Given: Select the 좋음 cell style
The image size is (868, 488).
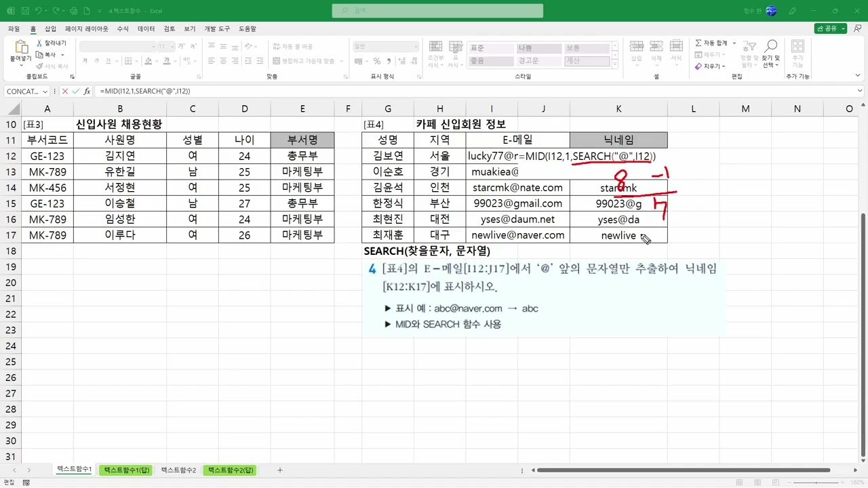Looking at the screenshot, I should tap(490, 61).
